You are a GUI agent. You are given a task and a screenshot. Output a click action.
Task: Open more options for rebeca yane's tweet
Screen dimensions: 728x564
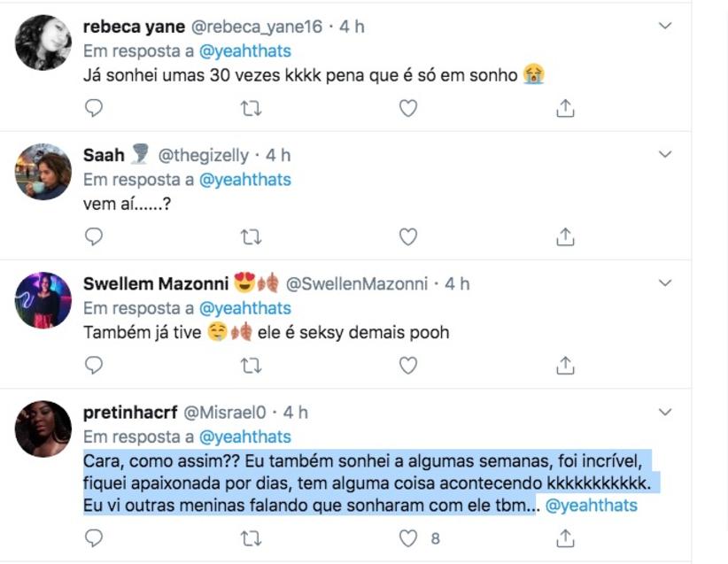(x=665, y=27)
